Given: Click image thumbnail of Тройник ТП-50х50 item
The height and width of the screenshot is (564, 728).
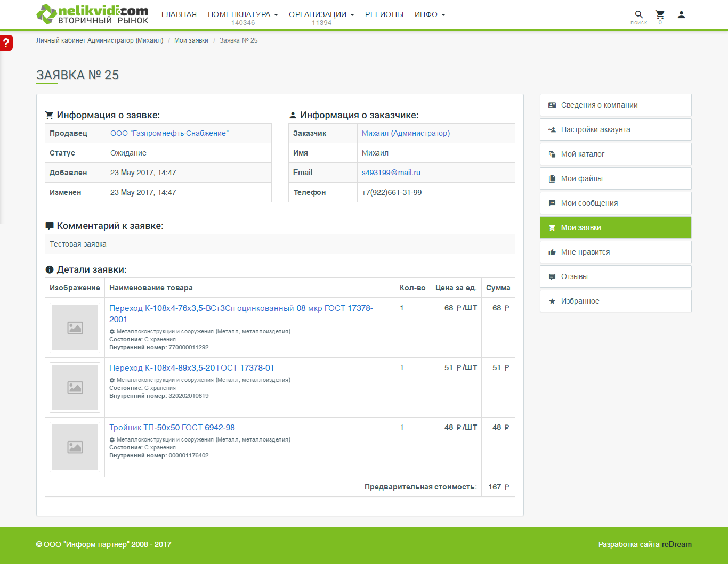Looking at the screenshot, I should pos(75,447).
